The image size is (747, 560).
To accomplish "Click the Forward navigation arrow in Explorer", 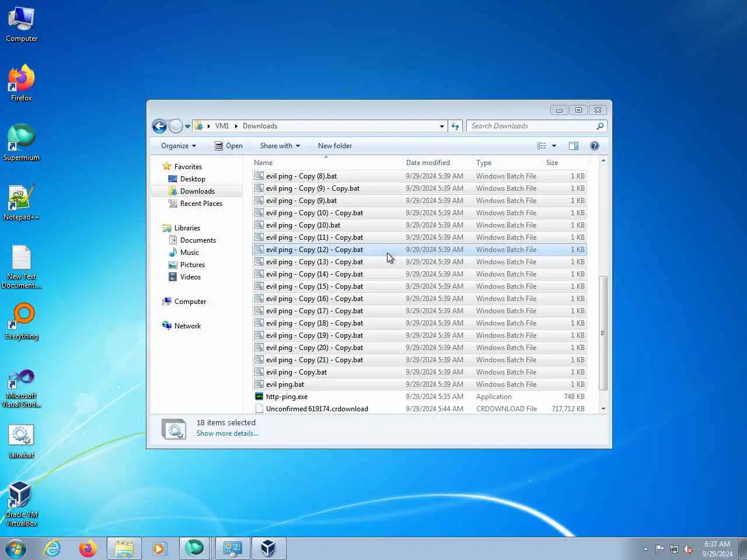I will pos(176,126).
